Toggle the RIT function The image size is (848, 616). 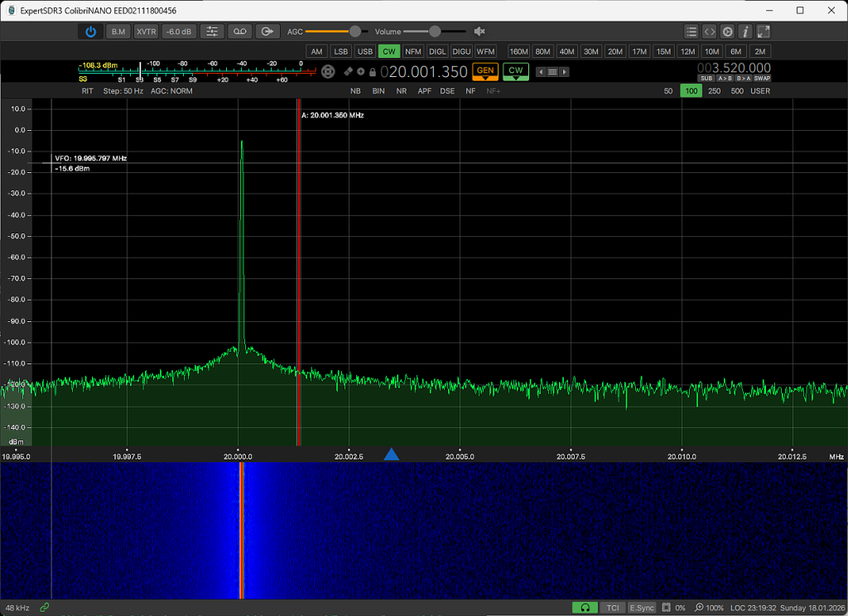(87, 91)
